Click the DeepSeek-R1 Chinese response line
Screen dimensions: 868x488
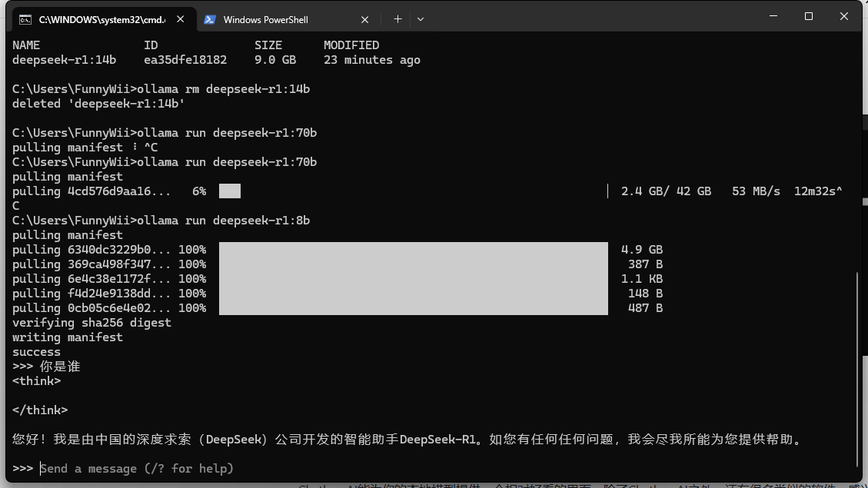[x=407, y=440]
